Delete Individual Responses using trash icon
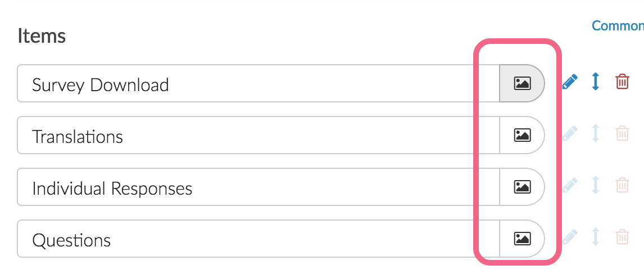644x269 pixels. tap(622, 185)
